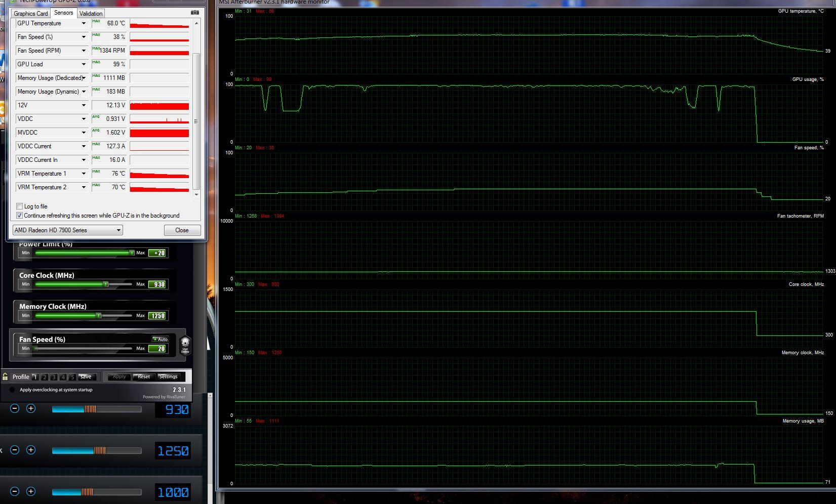Open Memory Usage (Dedicated) sensor dropdown

[84, 78]
